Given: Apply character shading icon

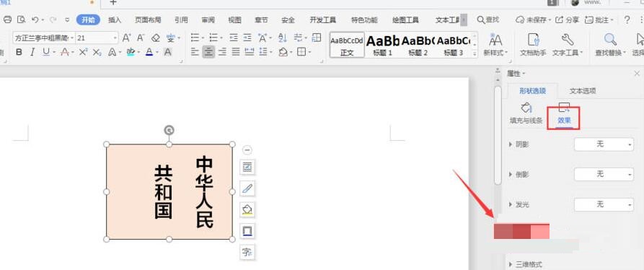Looking at the screenshot, I should (x=167, y=52).
